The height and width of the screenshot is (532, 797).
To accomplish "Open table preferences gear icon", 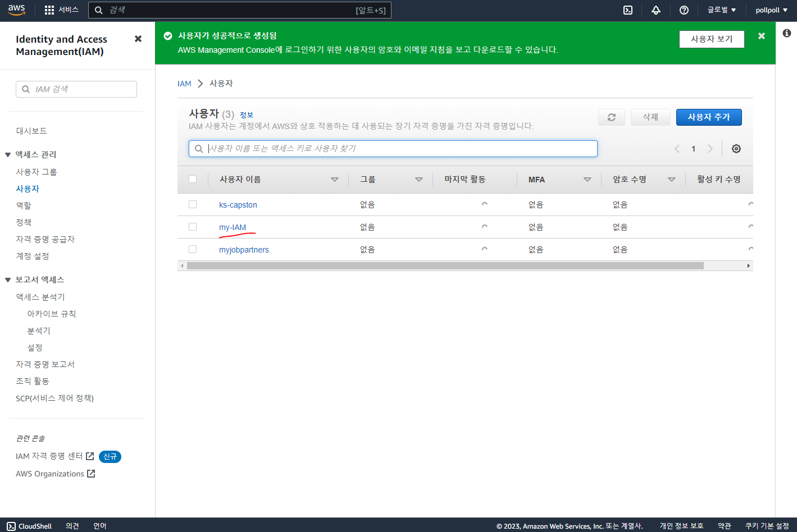I will (x=736, y=149).
